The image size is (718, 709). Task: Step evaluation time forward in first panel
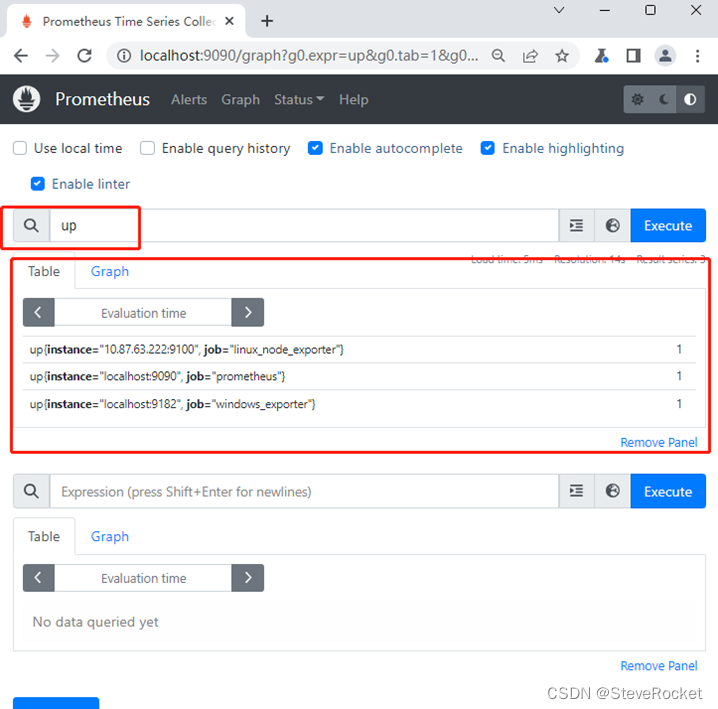(x=248, y=312)
